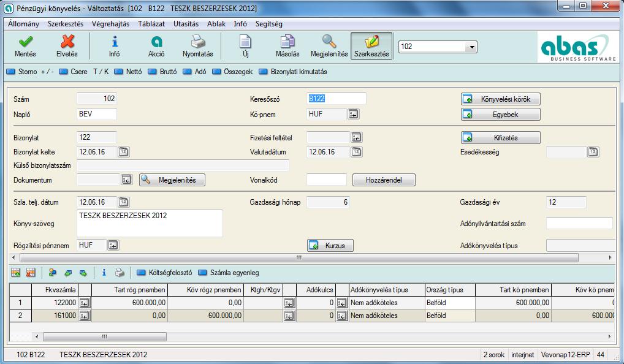Screen dimensions: 624x364
Task: Open Adókulcs lookup in row 2
Action: [342, 316]
